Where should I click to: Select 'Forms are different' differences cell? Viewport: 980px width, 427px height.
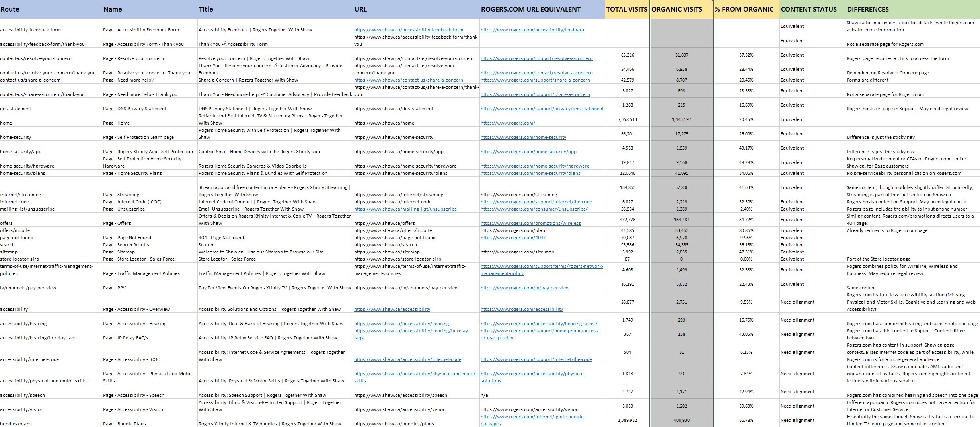(913, 80)
